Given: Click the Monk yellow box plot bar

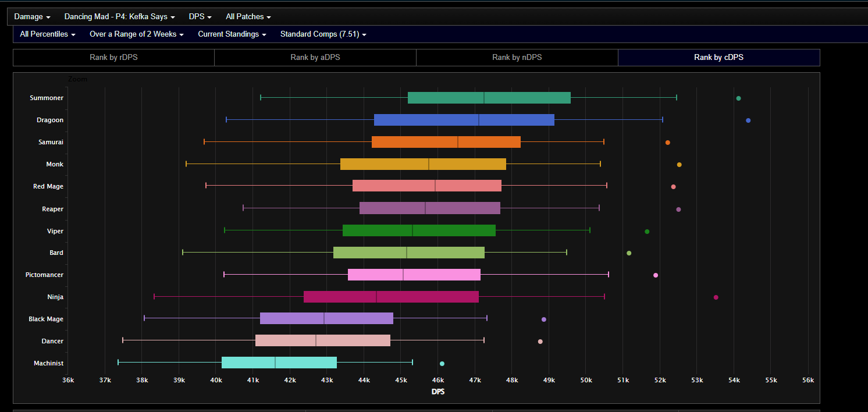Looking at the screenshot, I should point(423,164).
